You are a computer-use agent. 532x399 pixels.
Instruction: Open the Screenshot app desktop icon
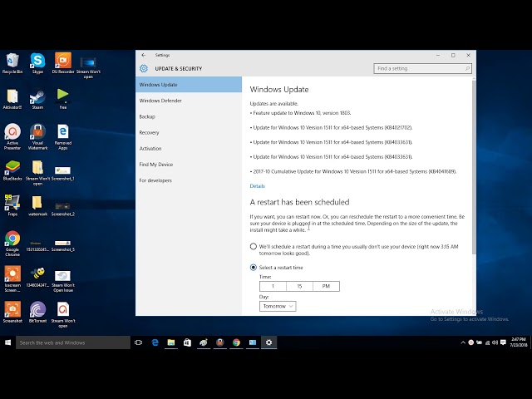click(x=12, y=312)
